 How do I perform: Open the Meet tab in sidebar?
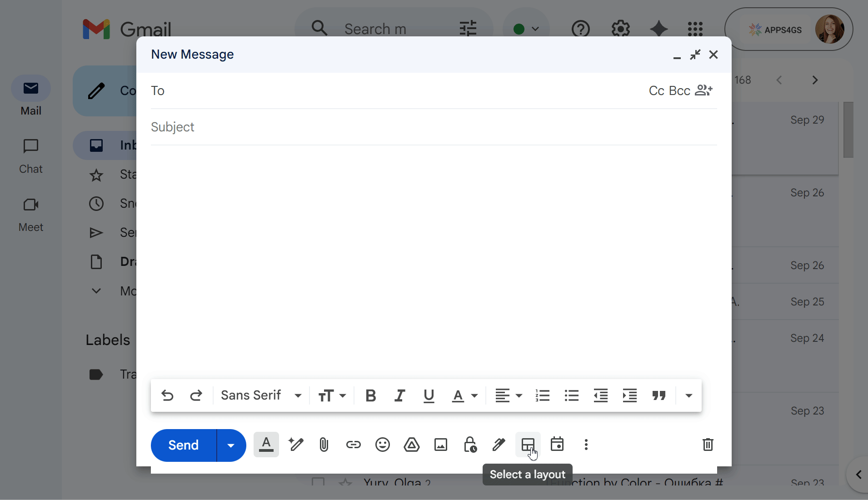pos(30,214)
